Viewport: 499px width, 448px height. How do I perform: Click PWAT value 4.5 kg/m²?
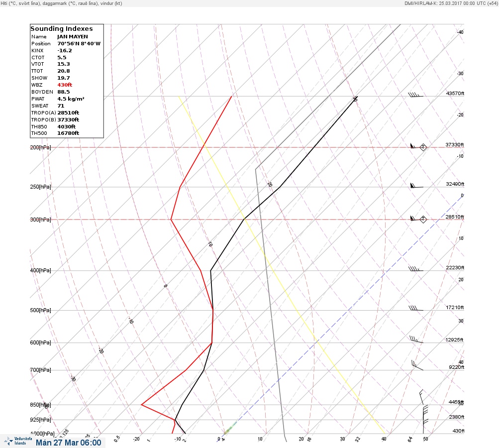(71, 99)
